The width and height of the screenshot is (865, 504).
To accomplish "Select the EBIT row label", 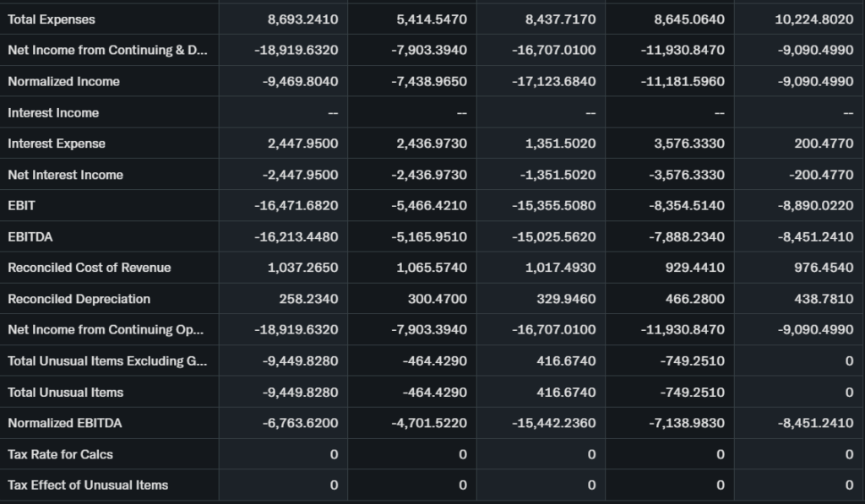I will click(x=22, y=206).
